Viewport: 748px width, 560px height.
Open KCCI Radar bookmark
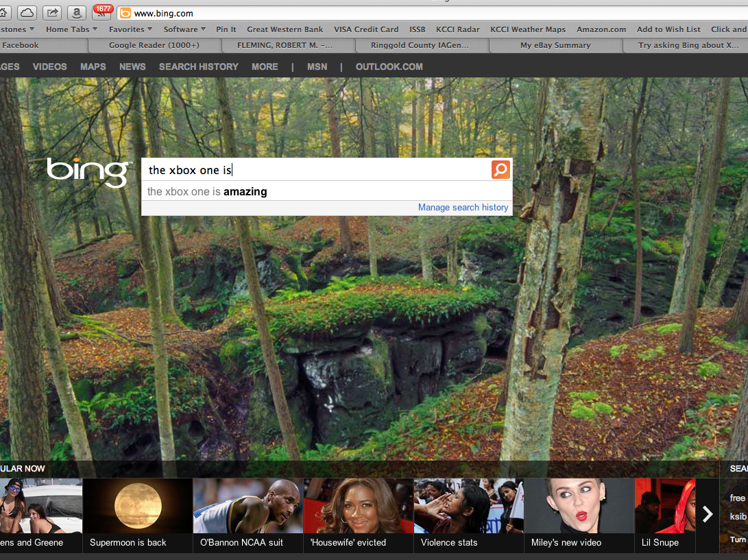[457, 29]
